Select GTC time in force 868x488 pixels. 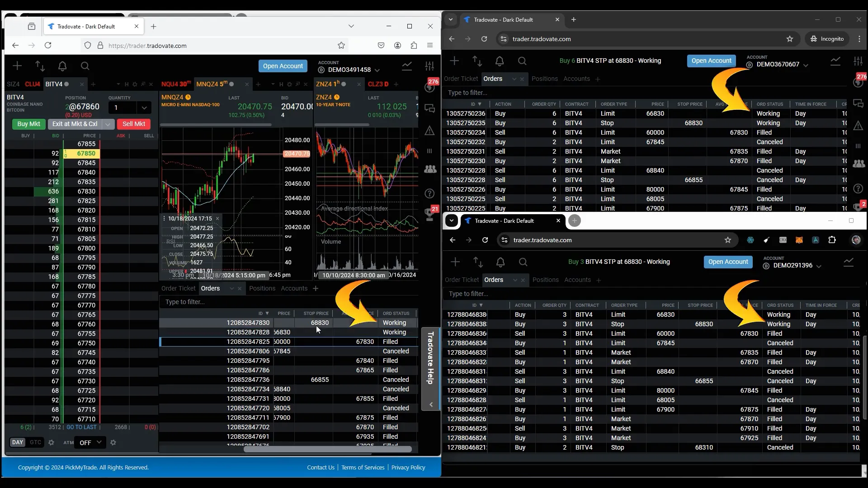(35, 442)
